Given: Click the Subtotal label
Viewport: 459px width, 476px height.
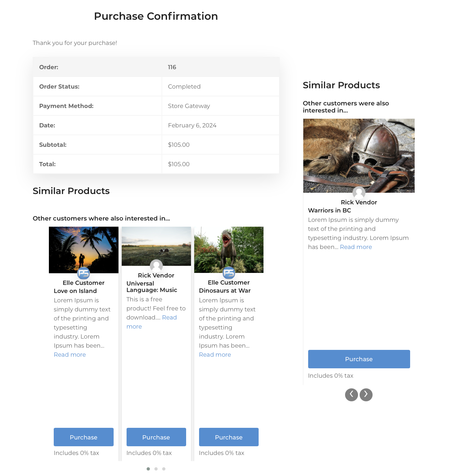Looking at the screenshot, I should click(x=53, y=145).
